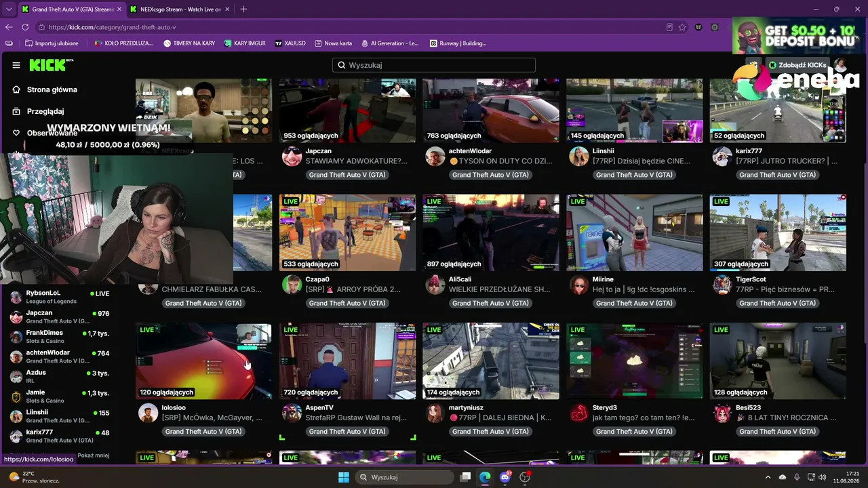Open FrankDimes channel in sidebar
This screenshot has width=868, height=488.
tap(60, 336)
